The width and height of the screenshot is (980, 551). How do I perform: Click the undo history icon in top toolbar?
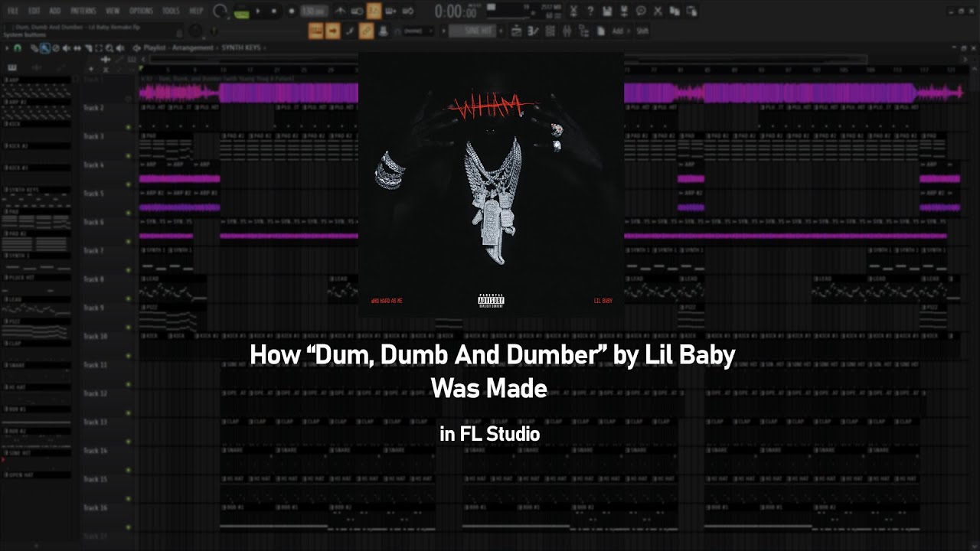coord(675,11)
